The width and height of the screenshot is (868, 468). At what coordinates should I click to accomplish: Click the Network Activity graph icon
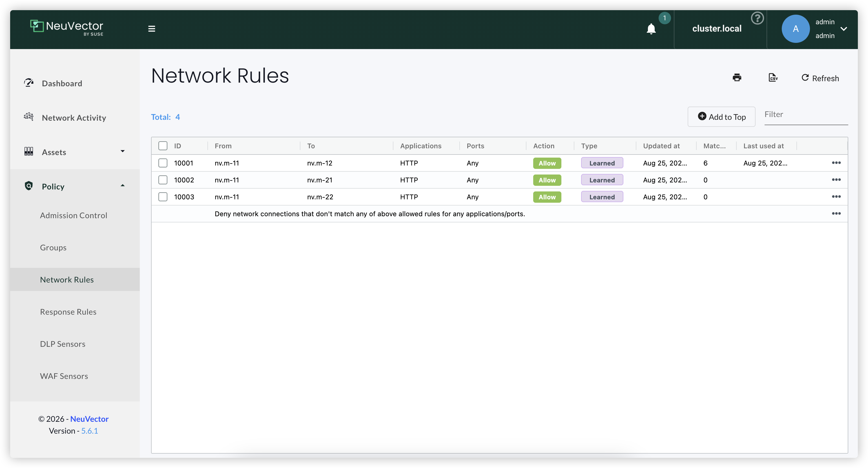coord(29,117)
